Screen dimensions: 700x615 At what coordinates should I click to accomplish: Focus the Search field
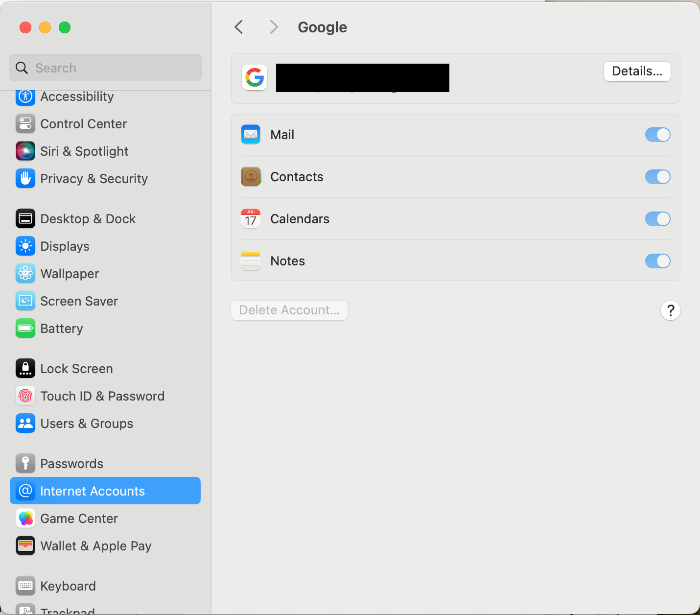[x=105, y=68]
